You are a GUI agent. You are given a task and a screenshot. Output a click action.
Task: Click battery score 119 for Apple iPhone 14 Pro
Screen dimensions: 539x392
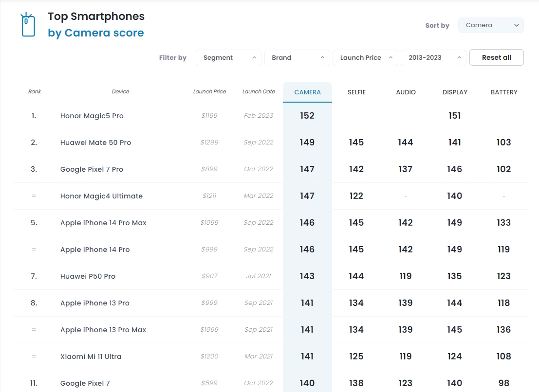pos(503,249)
